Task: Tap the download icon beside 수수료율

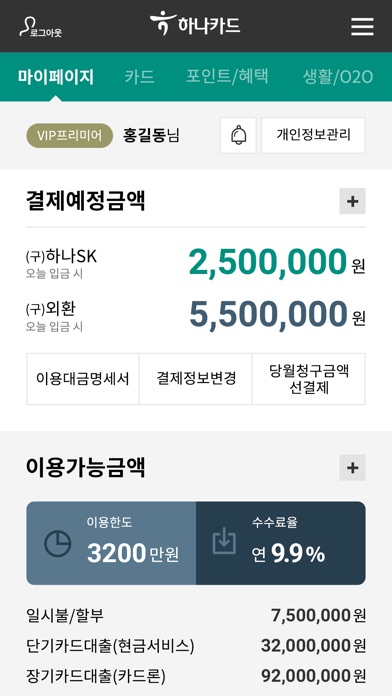Action: (x=224, y=541)
